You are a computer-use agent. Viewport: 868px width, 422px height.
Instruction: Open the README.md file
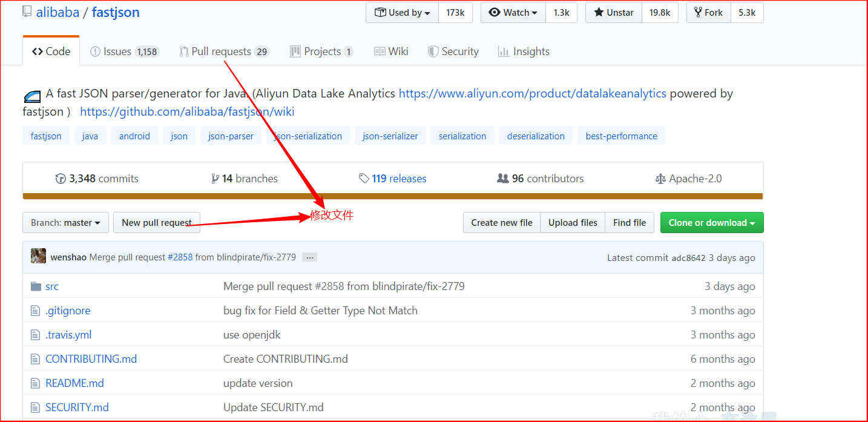click(74, 383)
